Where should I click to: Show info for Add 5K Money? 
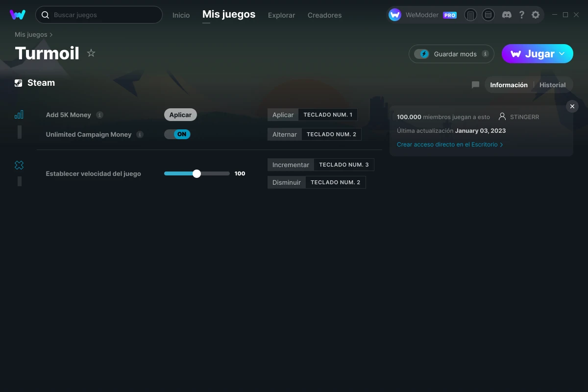click(x=99, y=115)
